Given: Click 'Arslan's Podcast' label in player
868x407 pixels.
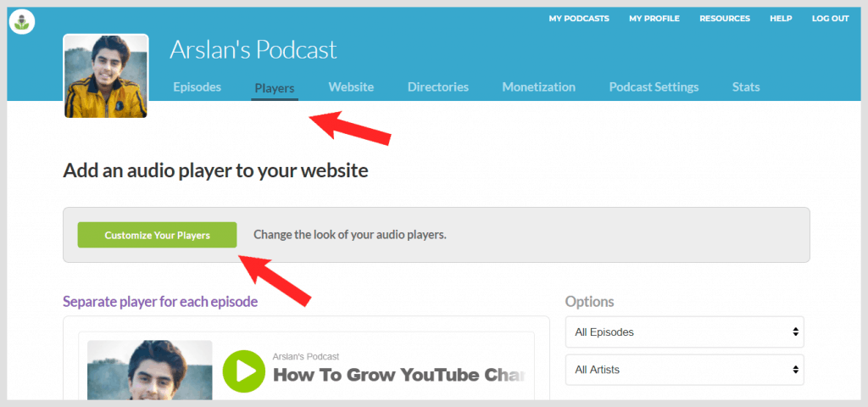Looking at the screenshot, I should [305, 357].
